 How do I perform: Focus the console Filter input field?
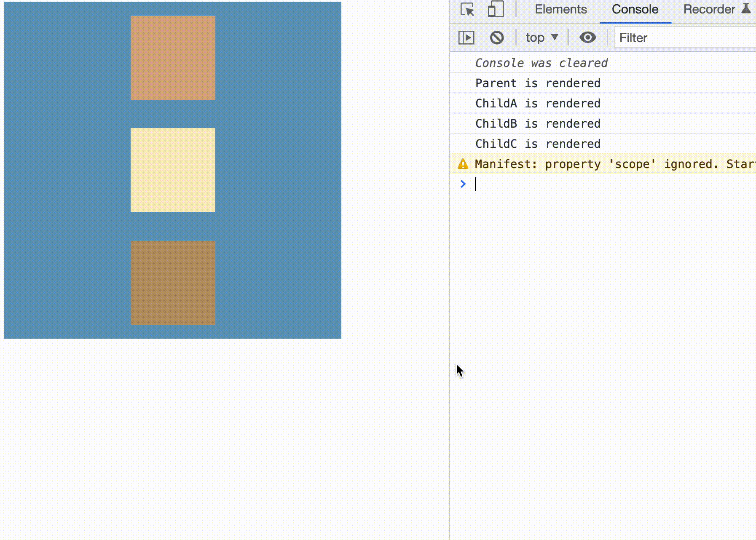[x=683, y=37]
